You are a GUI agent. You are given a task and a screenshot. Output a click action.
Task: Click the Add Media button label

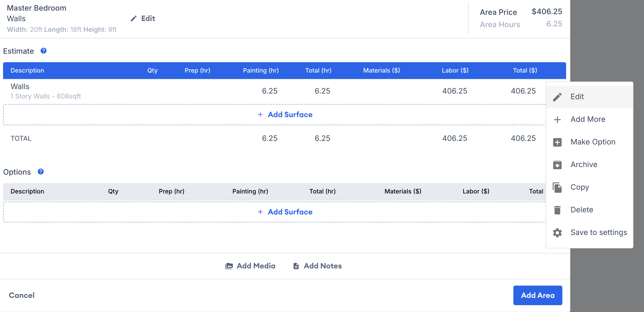(x=256, y=266)
